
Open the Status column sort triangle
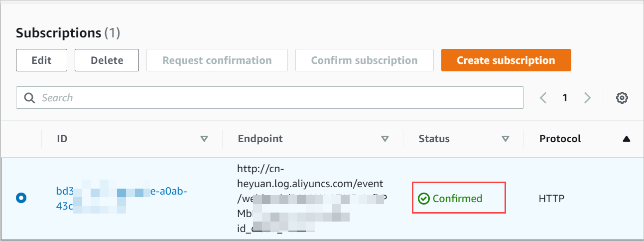506,139
